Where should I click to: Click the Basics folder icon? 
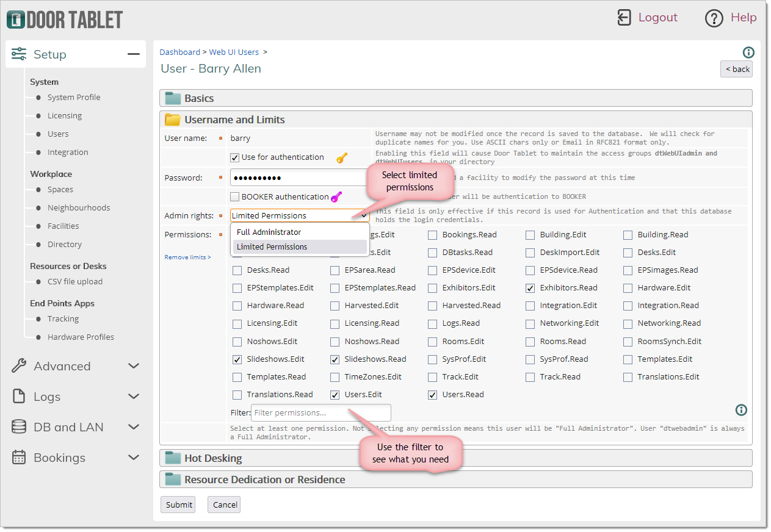coord(173,98)
